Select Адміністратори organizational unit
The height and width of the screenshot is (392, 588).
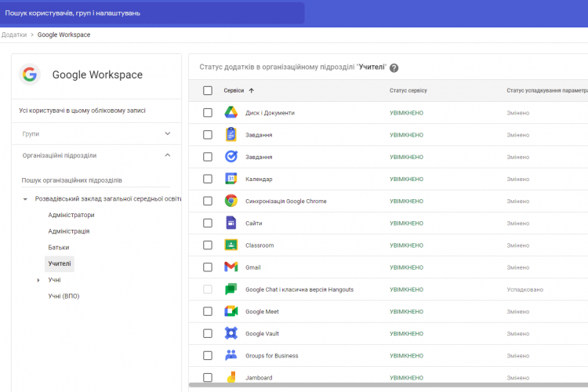[71, 215]
